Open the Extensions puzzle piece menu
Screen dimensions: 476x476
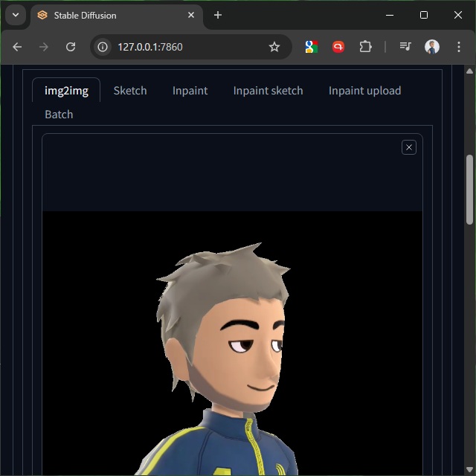[365, 47]
